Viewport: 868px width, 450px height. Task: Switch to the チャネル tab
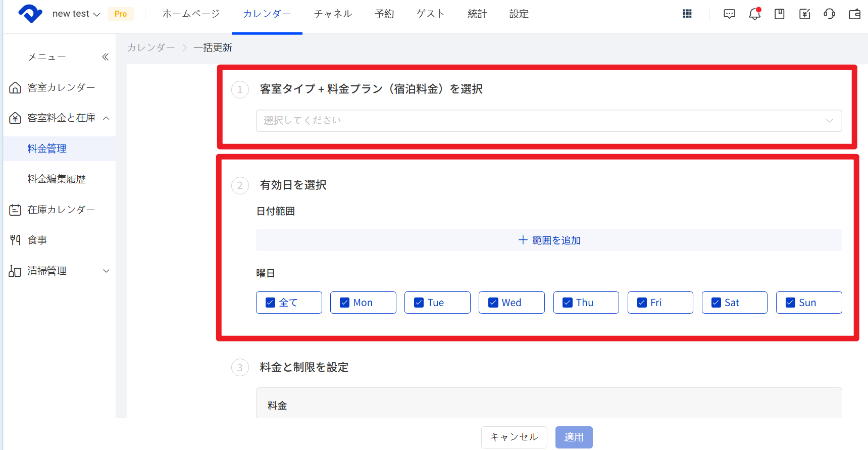333,14
